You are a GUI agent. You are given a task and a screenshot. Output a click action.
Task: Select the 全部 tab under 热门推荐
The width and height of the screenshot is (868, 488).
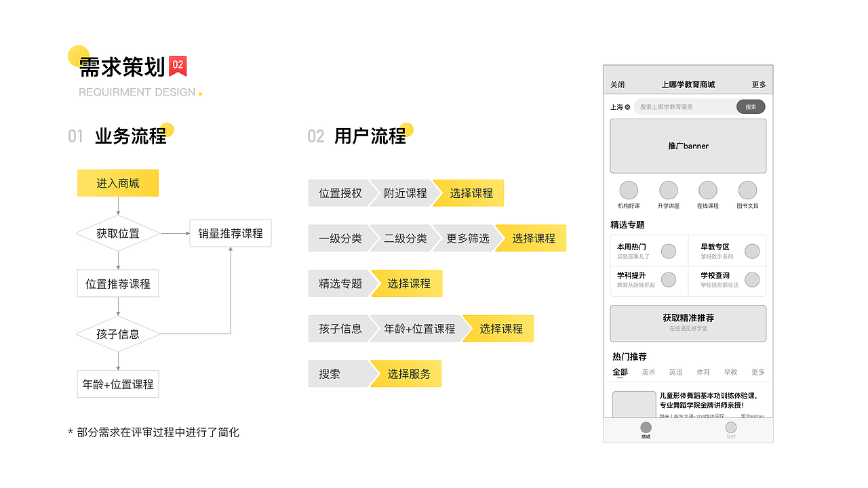tap(620, 372)
